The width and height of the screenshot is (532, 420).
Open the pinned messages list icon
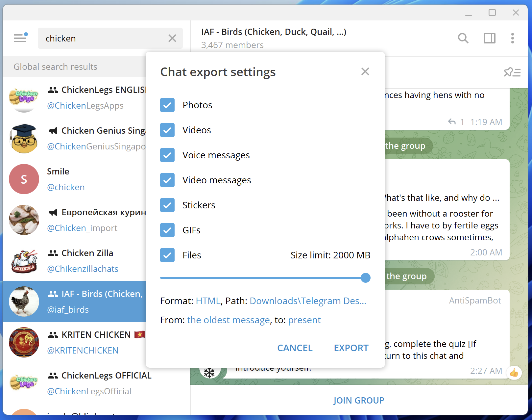512,72
